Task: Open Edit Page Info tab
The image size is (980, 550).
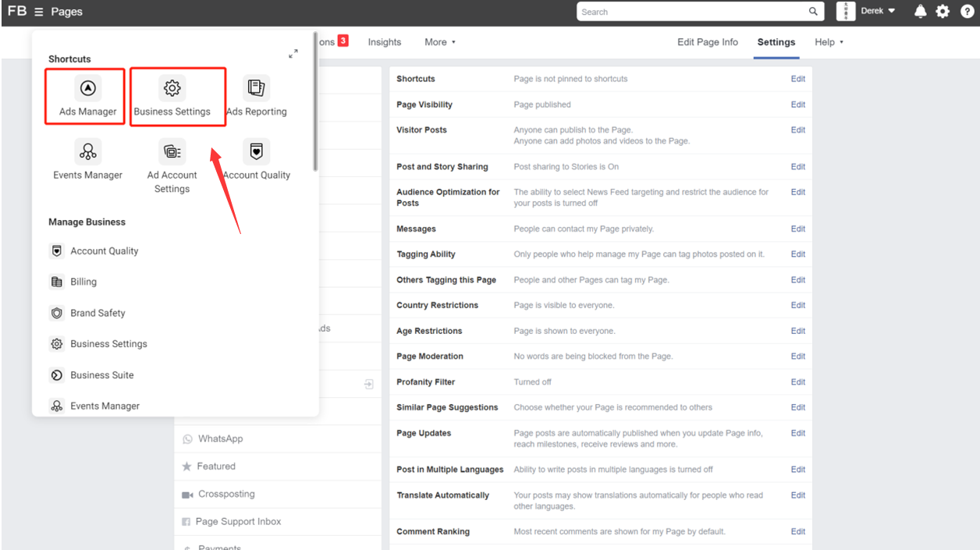Action: point(708,42)
